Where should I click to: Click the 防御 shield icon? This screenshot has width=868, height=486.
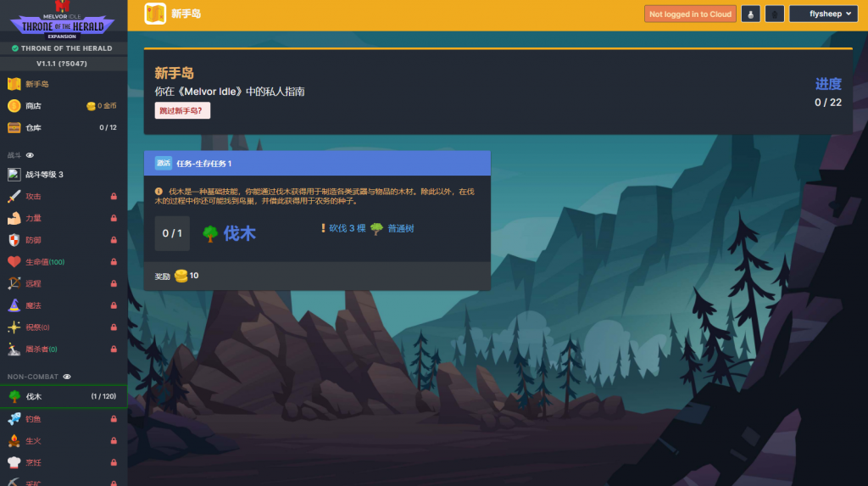[14, 240]
